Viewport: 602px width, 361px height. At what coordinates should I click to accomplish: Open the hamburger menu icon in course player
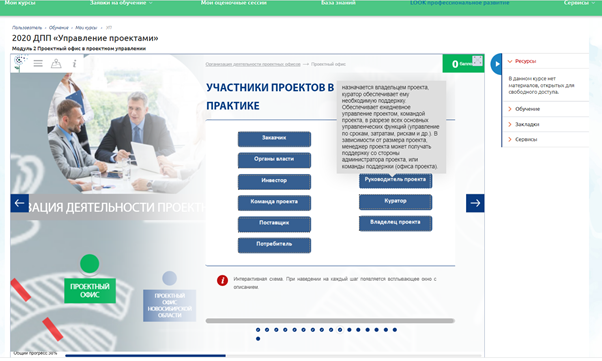pyautogui.click(x=38, y=63)
